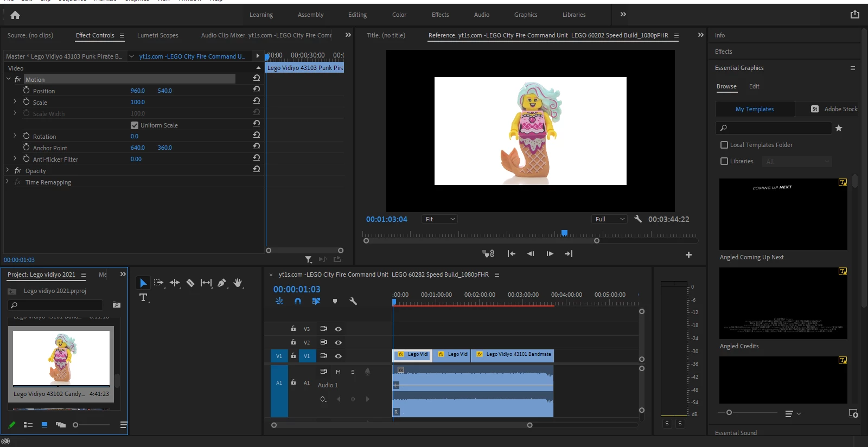Collapse the Motion effect

click(x=8, y=79)
